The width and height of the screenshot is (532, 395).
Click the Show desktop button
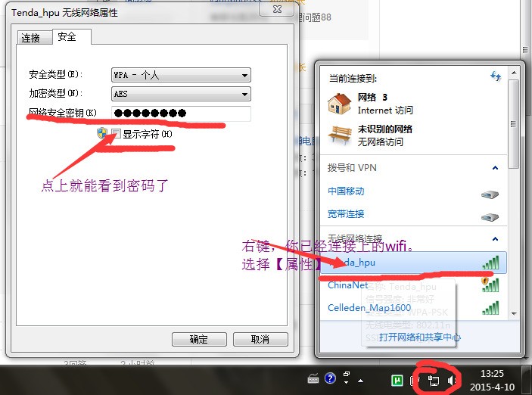[526, 380]
